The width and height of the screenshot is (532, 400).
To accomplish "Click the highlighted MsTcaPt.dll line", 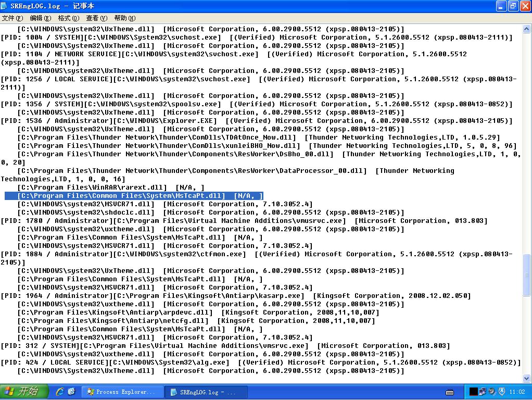I will [x=134, y=196].
